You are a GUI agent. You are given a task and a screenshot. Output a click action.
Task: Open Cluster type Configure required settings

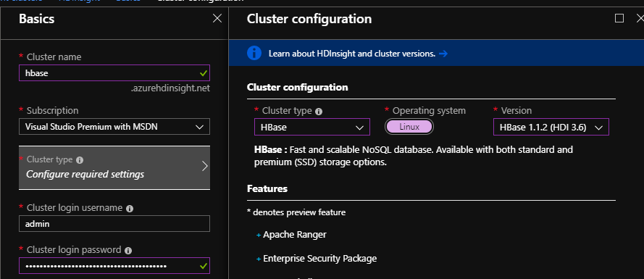point(114,167)
